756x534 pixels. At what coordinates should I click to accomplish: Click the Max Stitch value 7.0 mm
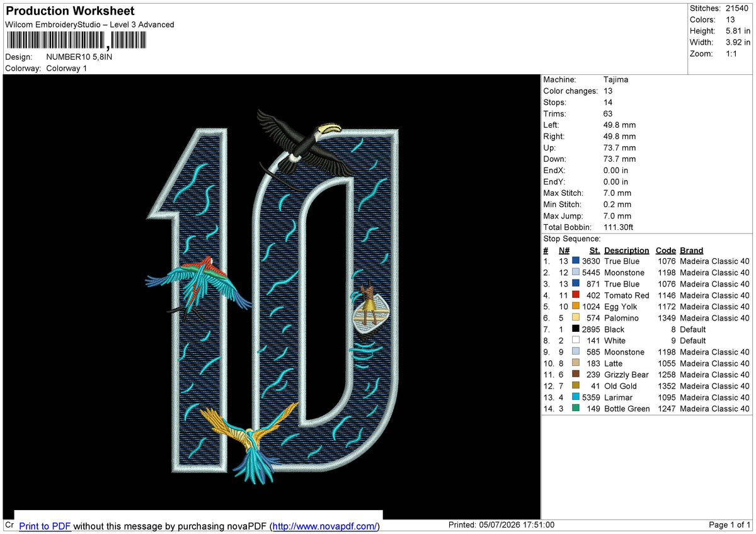coord(617,193)
